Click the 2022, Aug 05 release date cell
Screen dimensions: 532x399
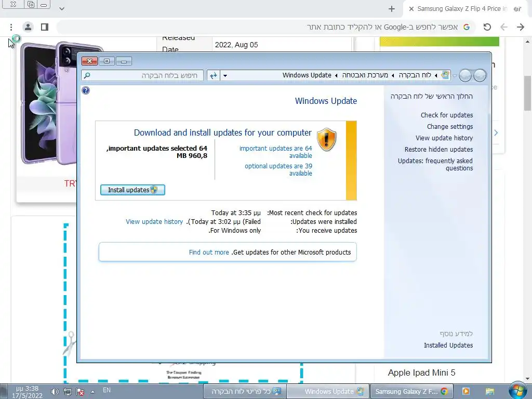[236, 45]
